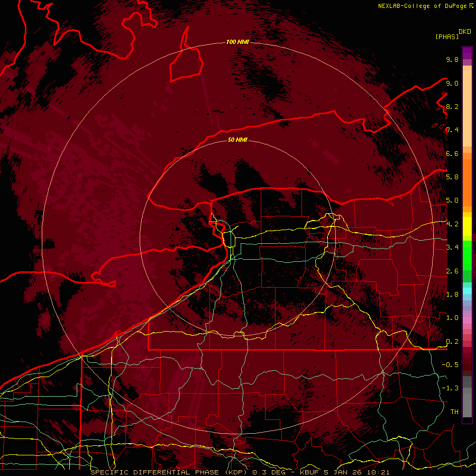This screenshot has width=476, height=476.
Task: Pick the yellow band of color scale
Action: click(x=467, y=226)
